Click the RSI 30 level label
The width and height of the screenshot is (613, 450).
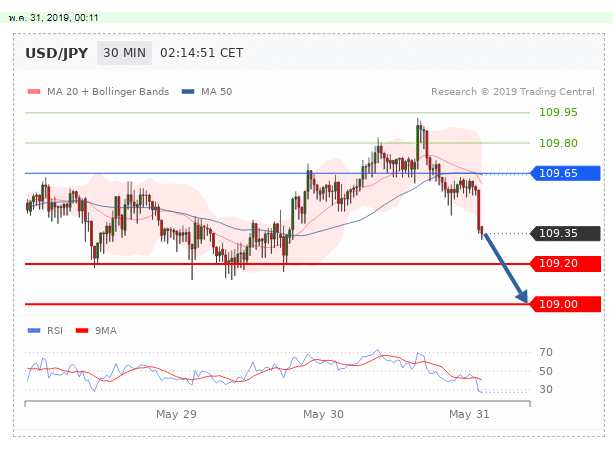546,389
